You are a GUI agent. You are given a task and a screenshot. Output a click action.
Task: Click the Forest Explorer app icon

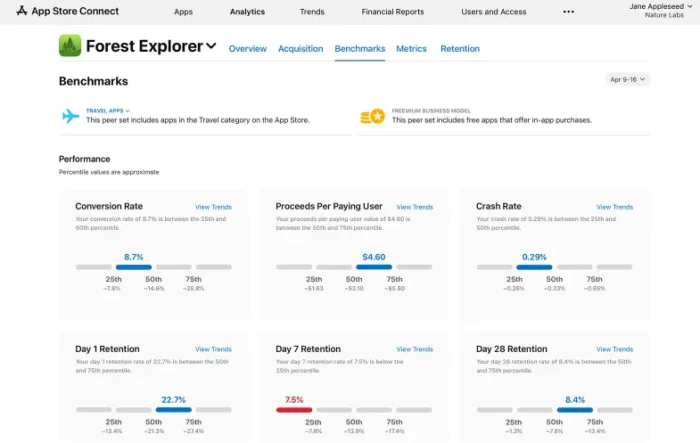[70, 46]
